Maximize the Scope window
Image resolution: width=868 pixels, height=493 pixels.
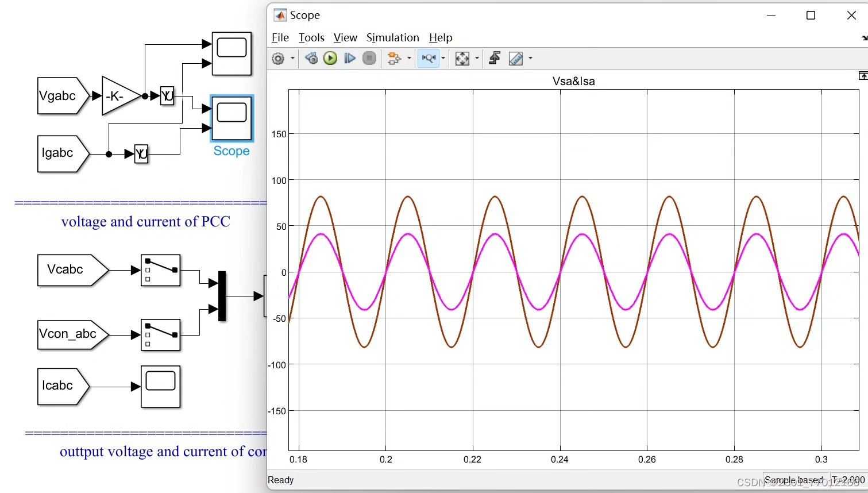click(811, 16)
